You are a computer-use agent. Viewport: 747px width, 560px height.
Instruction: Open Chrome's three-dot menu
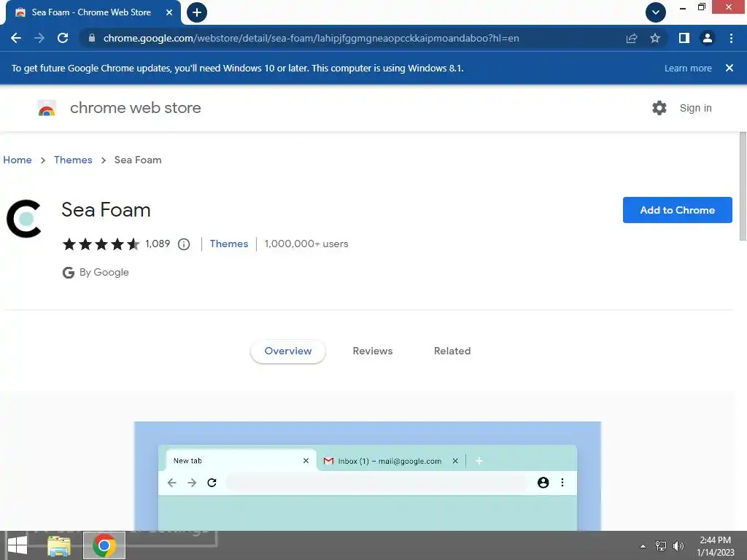(x=731, y=38)
